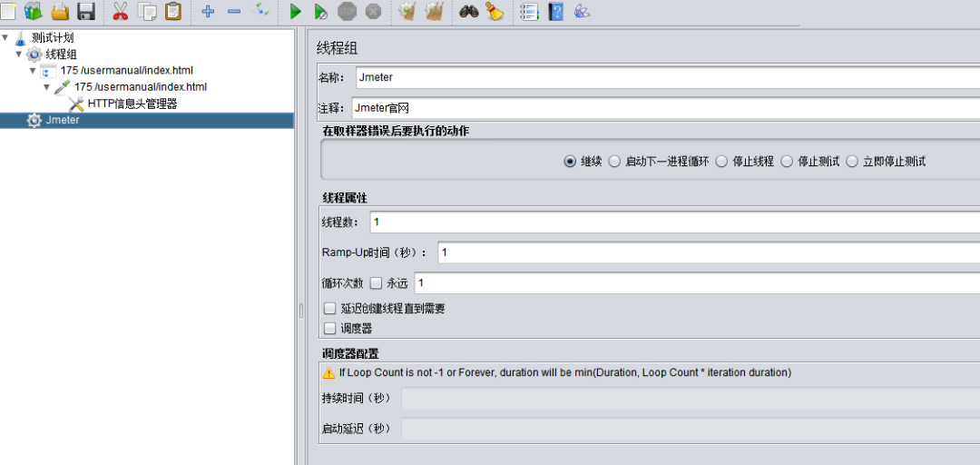This screenshot has width=980, height=465.
Task: Select the pipette sampler row 175 /usermanual/index.html
Action: pos(141,87)
